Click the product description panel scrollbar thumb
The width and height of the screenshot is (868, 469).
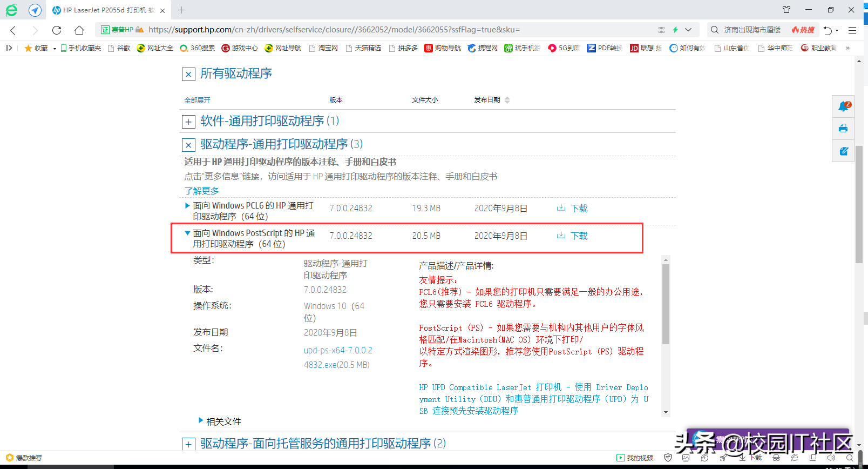666,304
